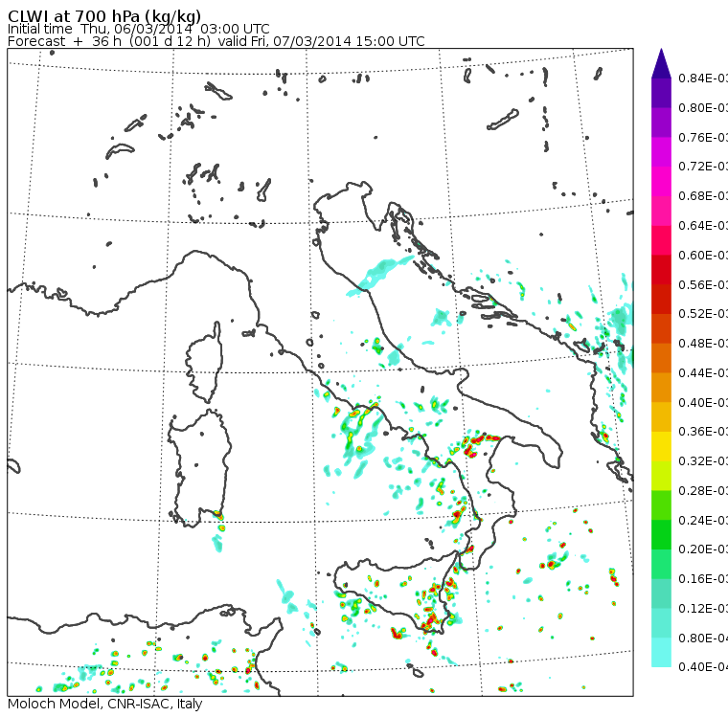The width and height of the screenshot is (728, 717).
Task: Click the pink swatch between 0.64E-03 and 0.68E-03
Action: [661, 211]
